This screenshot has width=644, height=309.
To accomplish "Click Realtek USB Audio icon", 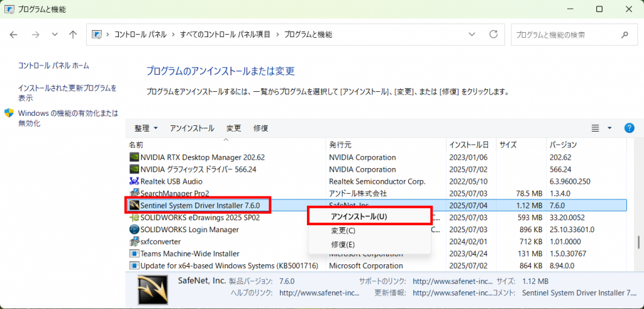I will coord(134,181).
